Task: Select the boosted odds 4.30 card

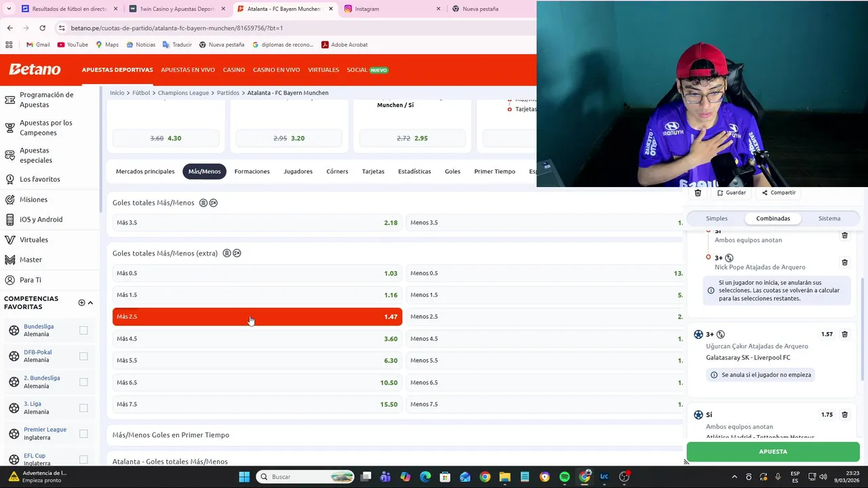Action: click(165, 138)
